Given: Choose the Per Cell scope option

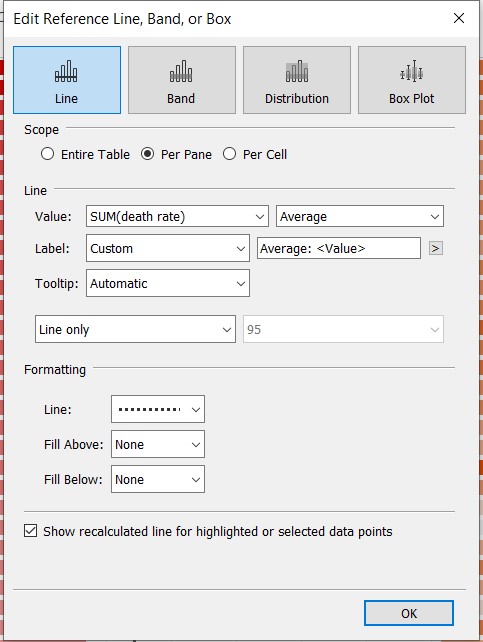Looking at the screenshot, I should tap(229, 154).
